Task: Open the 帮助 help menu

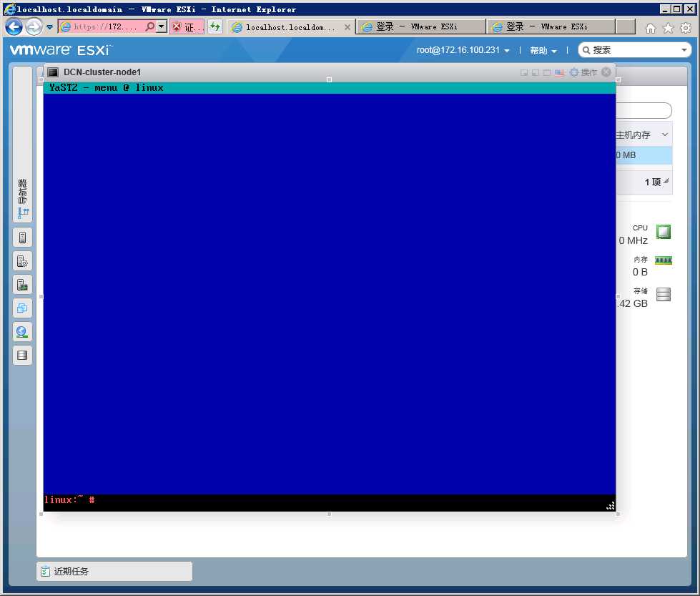Action: [x=543, y=51]
